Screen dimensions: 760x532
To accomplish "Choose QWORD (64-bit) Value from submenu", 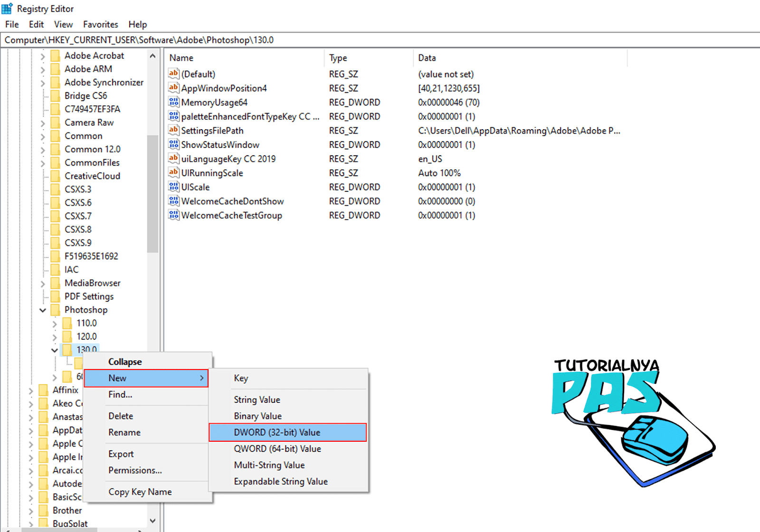I will 288,449.
